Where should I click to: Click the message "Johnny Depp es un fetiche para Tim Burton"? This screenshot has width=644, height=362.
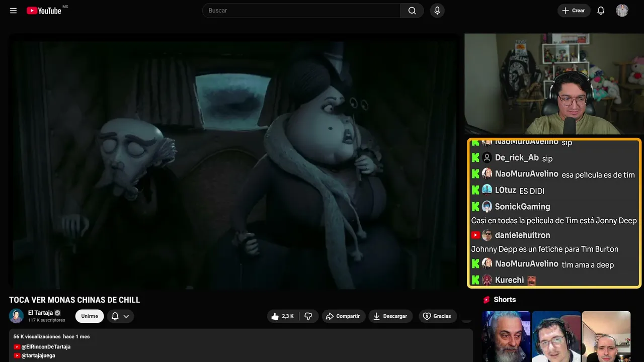545,249
